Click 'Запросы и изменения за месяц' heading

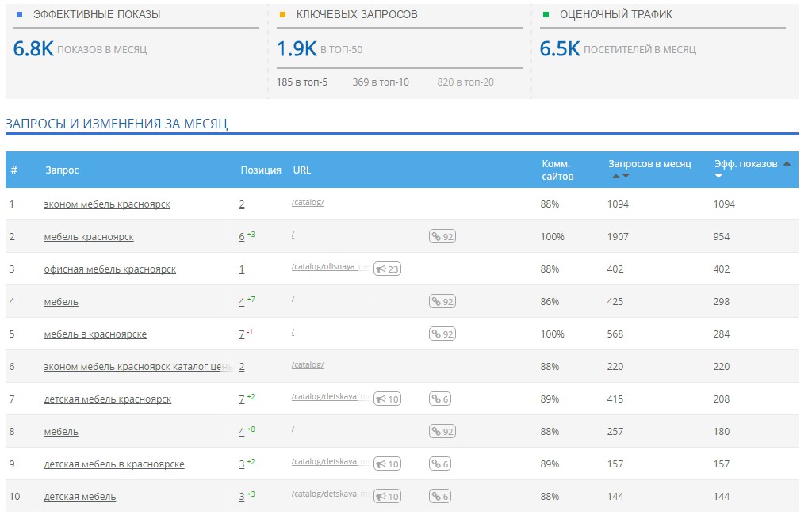tap(117, 124)
